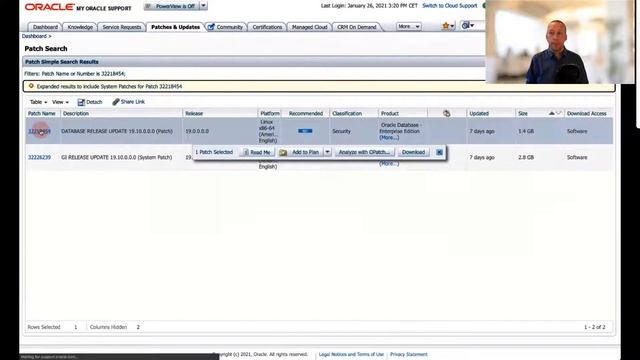Close the patch selection popup toolbar
The image size is (640, 360).
click(439, 152)
